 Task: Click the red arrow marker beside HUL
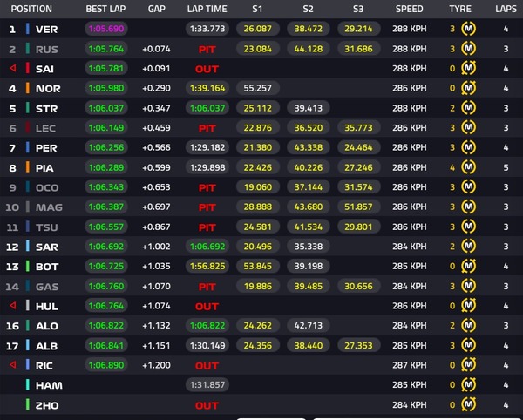(x=13, y=305)
